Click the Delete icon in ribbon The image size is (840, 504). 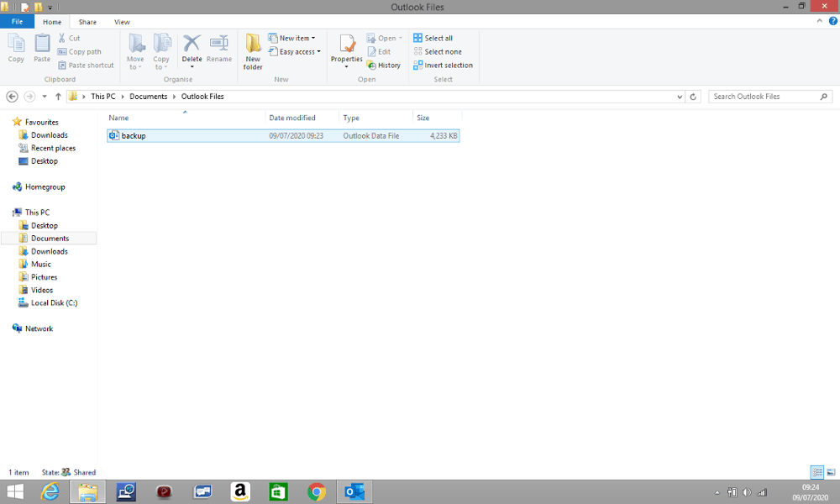[x=192, y=44]
